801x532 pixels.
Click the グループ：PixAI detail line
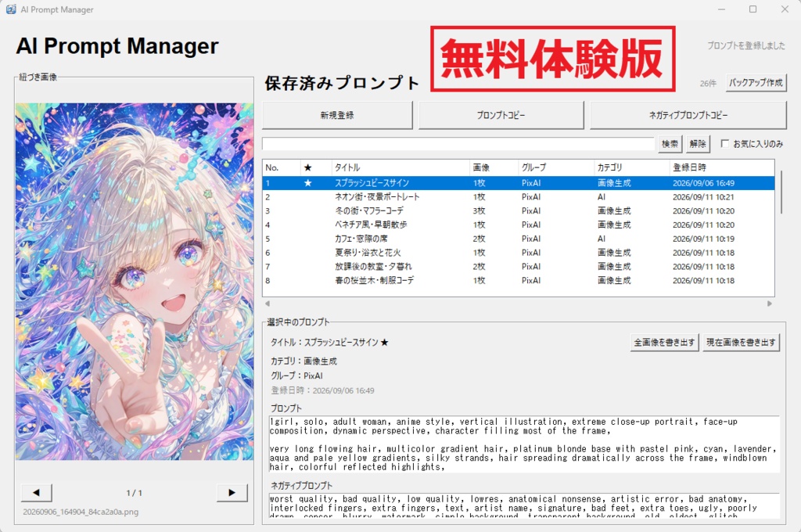coord(296,376)
